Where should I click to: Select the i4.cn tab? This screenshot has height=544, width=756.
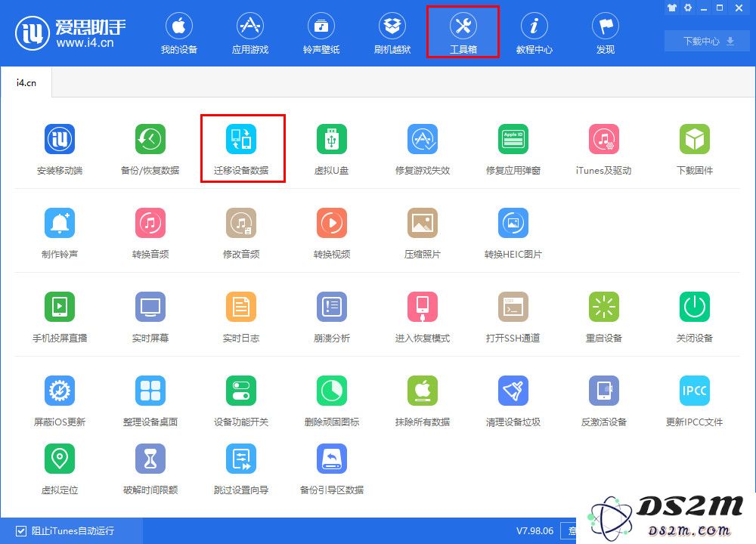26,83
